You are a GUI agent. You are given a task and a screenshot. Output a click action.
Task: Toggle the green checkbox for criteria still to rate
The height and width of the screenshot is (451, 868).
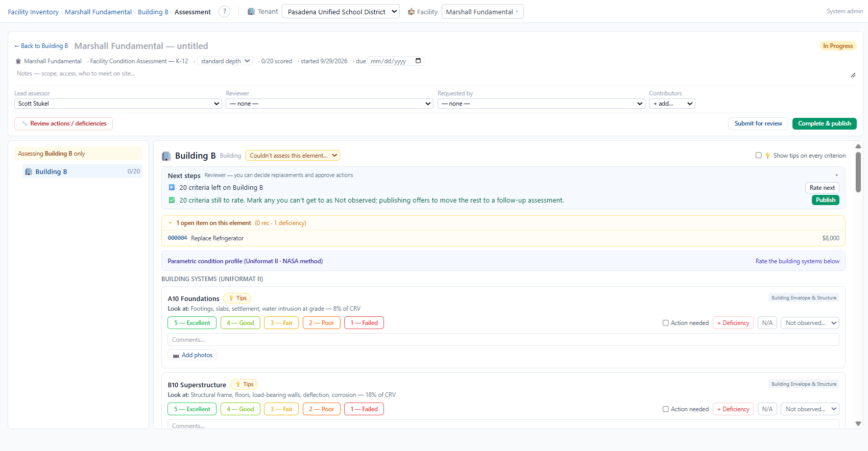(172, 201)
